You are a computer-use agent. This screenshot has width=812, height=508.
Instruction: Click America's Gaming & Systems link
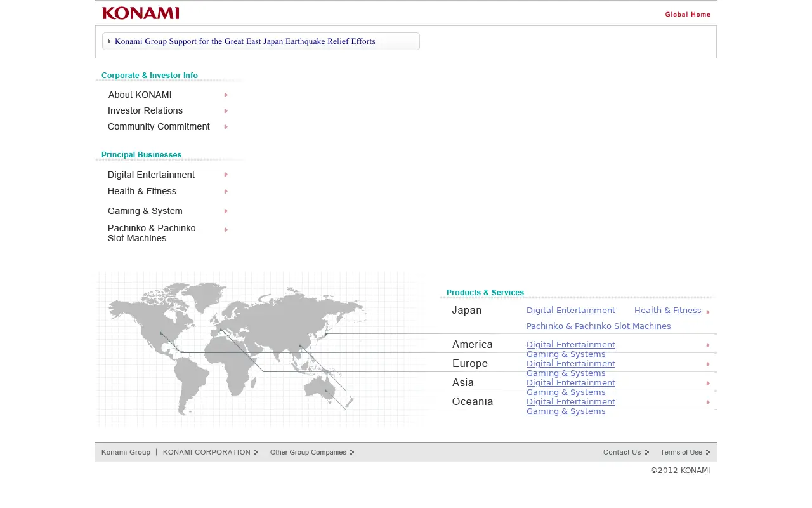(x=566, y=354)
